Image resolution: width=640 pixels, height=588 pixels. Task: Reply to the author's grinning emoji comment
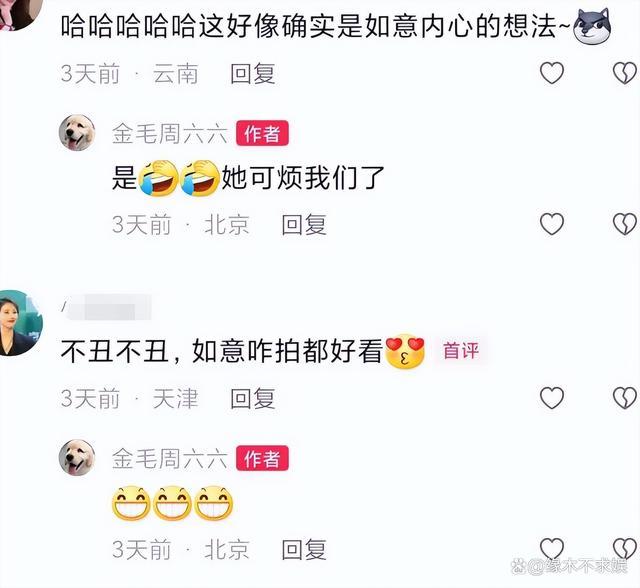pos(304,549)
